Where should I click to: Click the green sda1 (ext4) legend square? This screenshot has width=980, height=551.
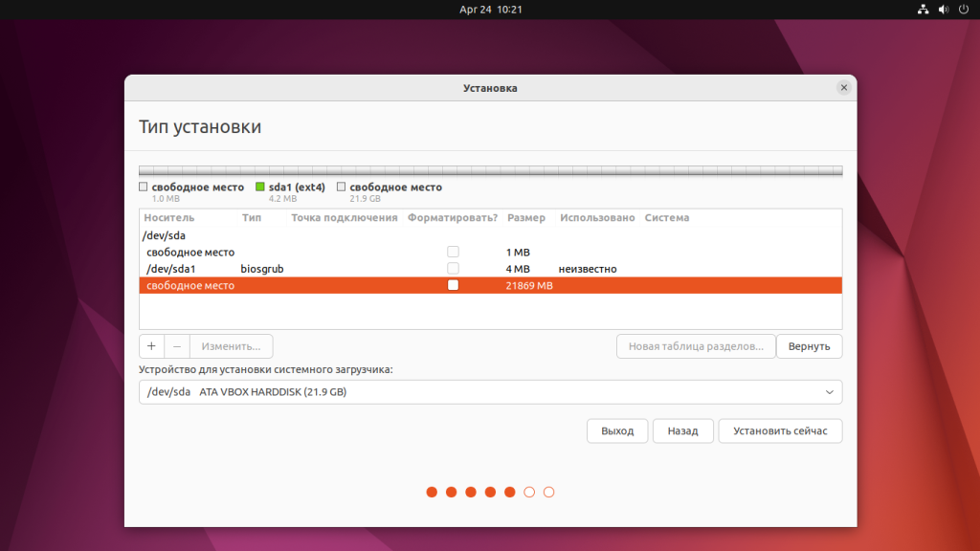click(x=260, y=187)
